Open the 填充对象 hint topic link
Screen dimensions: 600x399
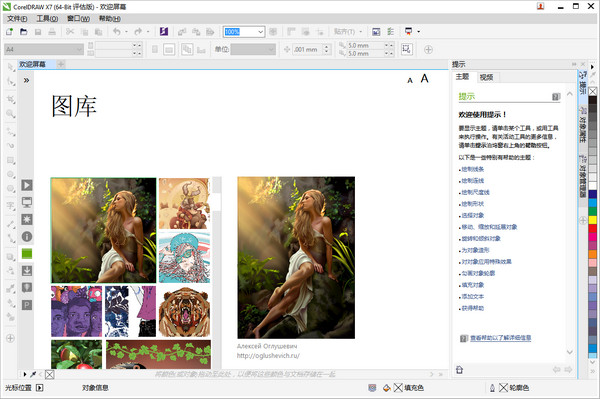pyautogui.click(x=473, y=285)
